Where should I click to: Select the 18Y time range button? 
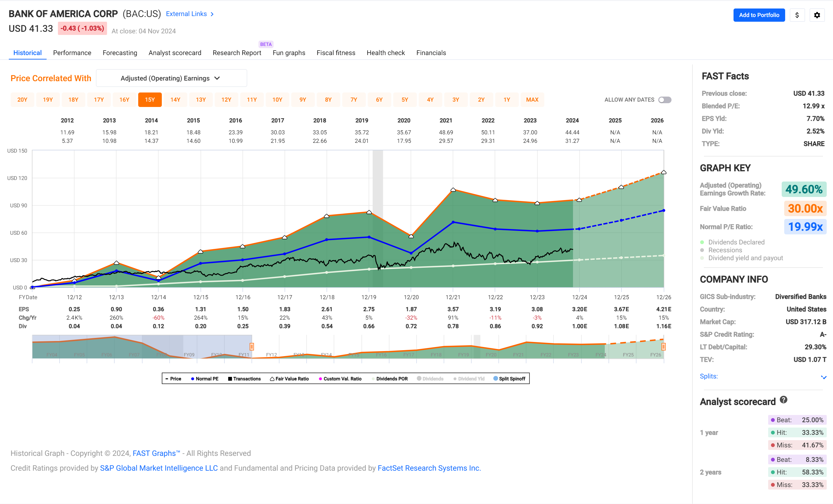[73, 100]
